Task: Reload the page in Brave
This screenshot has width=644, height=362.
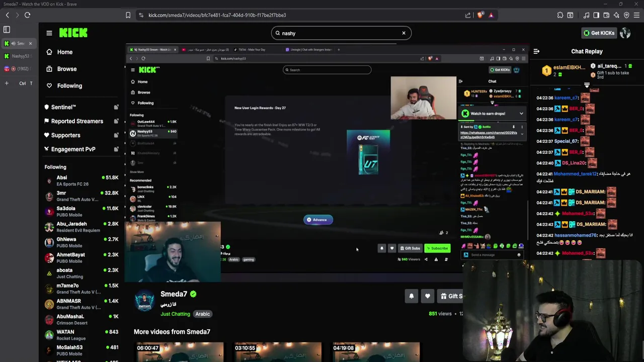Action: pyautogui.click(x=27, y=15)
